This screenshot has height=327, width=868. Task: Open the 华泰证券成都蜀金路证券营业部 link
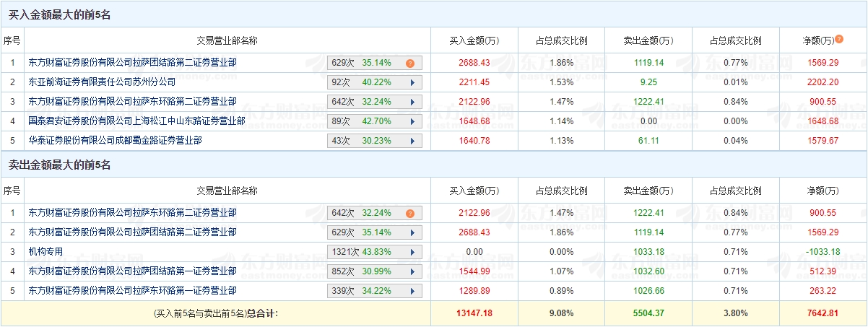pos(115,141)
